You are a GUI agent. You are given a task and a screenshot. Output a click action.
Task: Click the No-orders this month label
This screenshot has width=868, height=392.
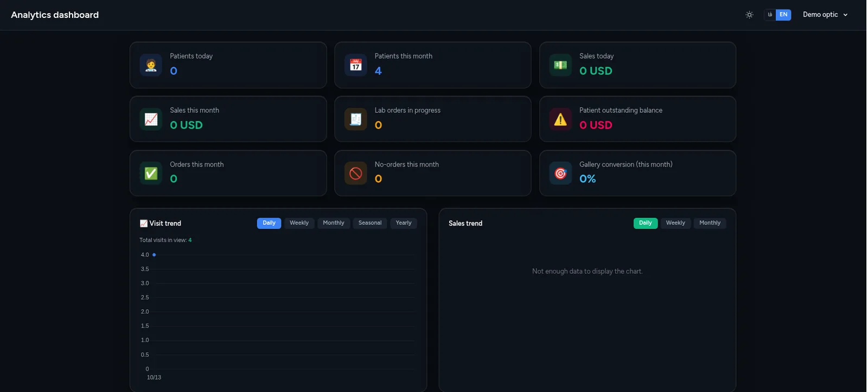(x=406, y=165)
